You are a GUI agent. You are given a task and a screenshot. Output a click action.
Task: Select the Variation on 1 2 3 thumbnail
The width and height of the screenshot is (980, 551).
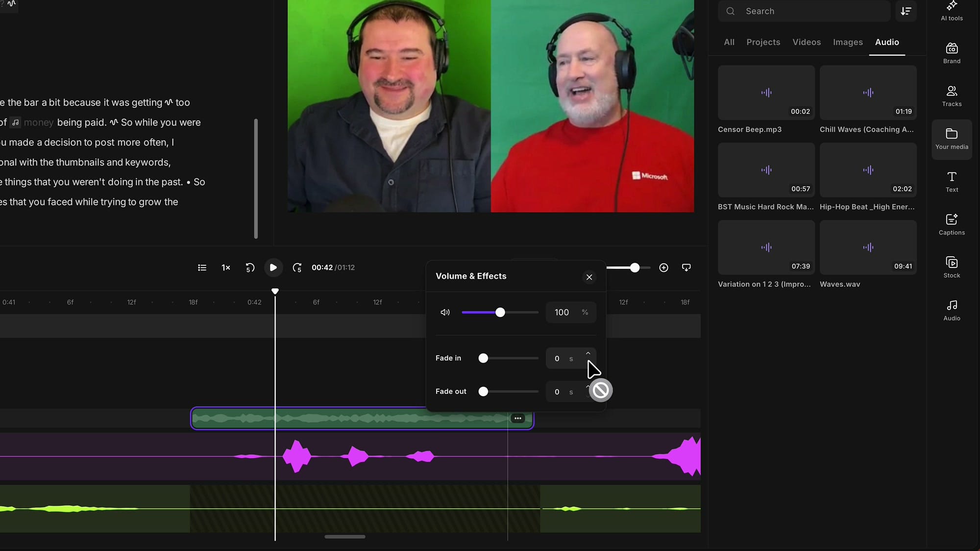click(x=766, y=247)
